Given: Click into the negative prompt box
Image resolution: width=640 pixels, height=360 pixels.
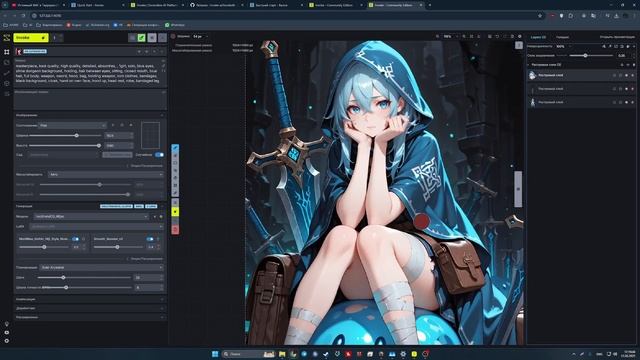Looking at the screenshot, I should (x=90, y=99).
